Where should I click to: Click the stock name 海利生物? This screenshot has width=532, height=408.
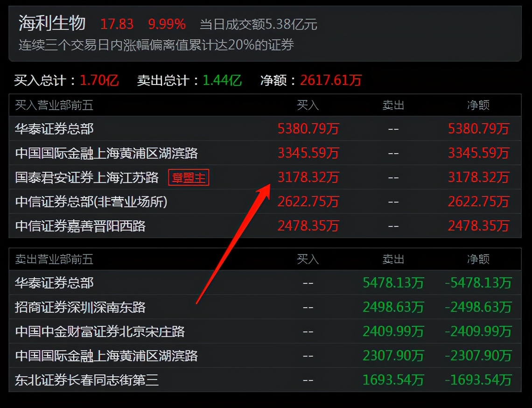pos(52,23)
